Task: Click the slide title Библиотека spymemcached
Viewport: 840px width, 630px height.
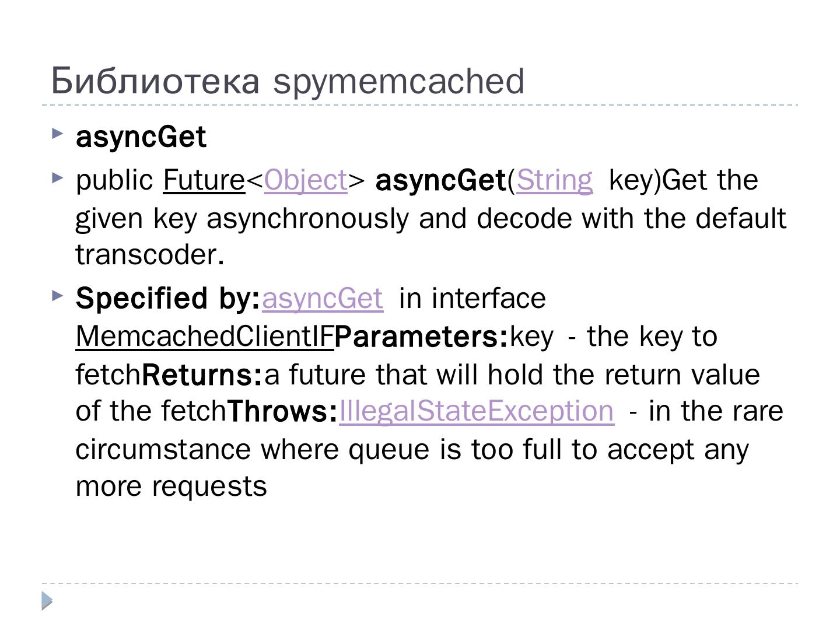Action: tap(288, 80)
